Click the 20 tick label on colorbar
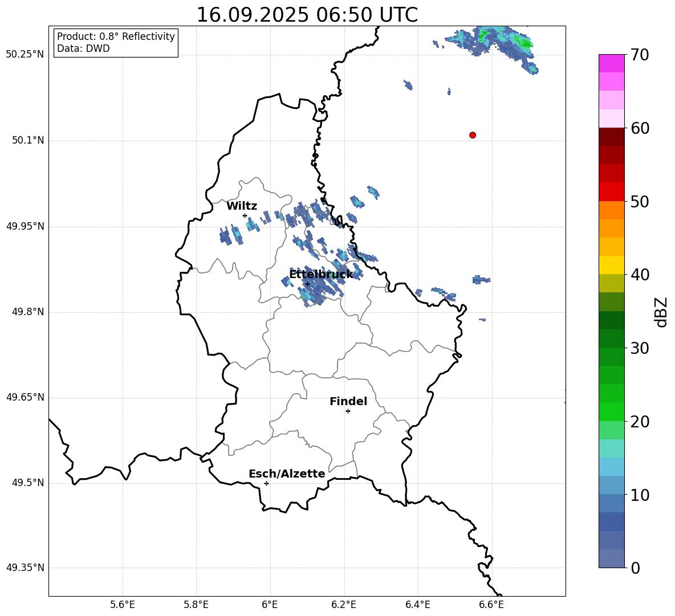This screenshot has width=675, height=616. click(640, 421)
